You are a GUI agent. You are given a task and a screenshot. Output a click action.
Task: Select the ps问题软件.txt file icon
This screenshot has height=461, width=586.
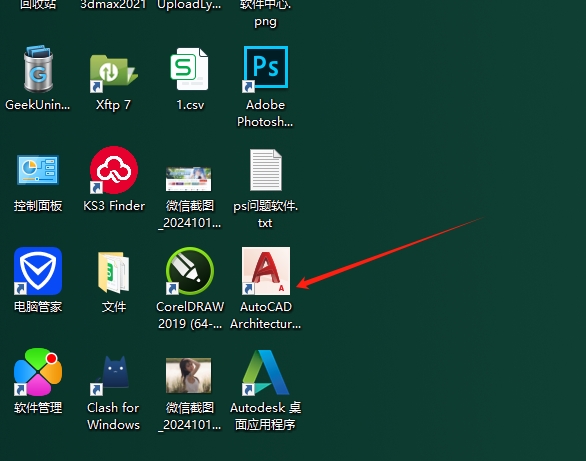[x=265, y=170]
